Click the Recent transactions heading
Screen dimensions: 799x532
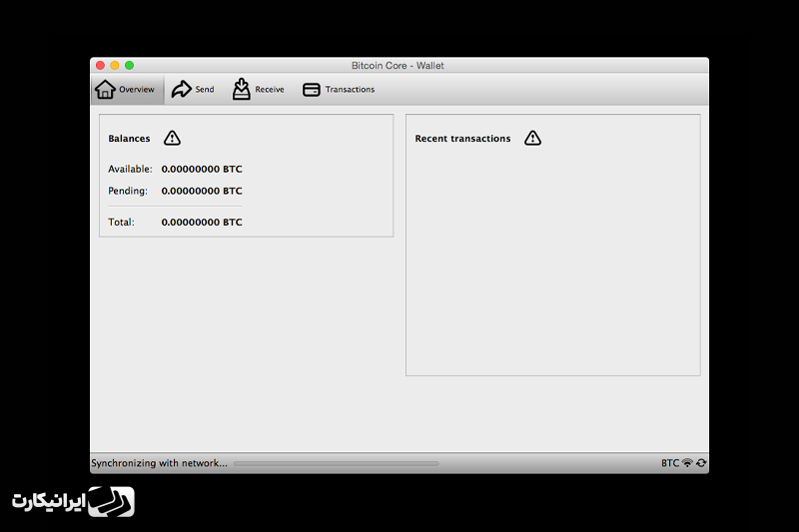click(462, 139)
